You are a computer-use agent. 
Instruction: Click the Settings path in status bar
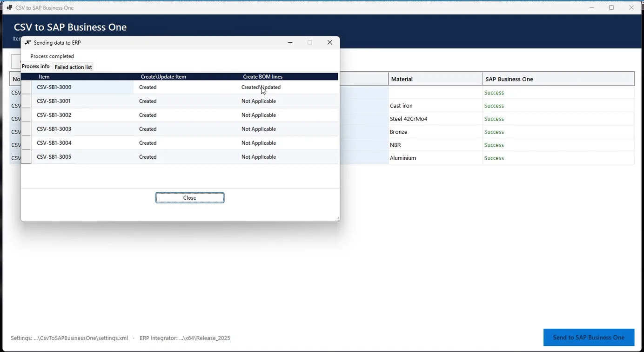[x=69, y=338]
